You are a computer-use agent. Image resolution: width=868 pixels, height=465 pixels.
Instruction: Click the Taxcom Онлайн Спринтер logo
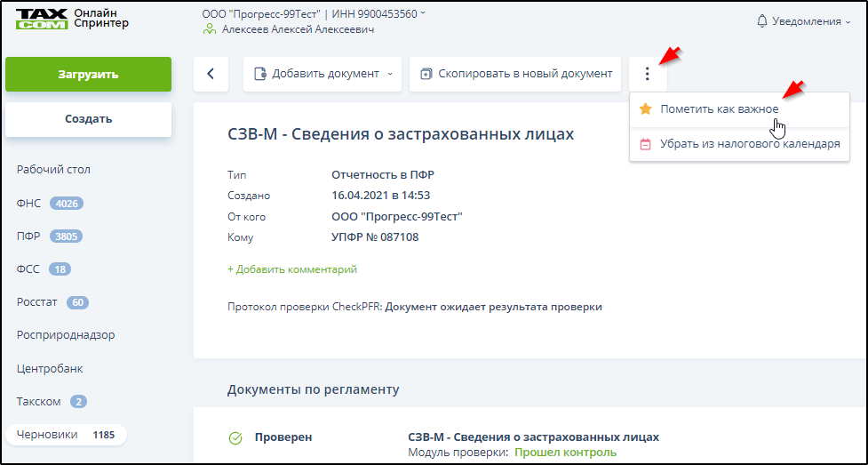pos(72,20)
